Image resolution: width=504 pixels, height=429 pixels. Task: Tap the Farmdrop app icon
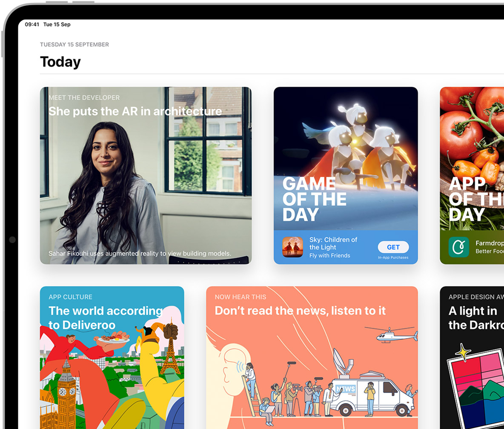459,247
